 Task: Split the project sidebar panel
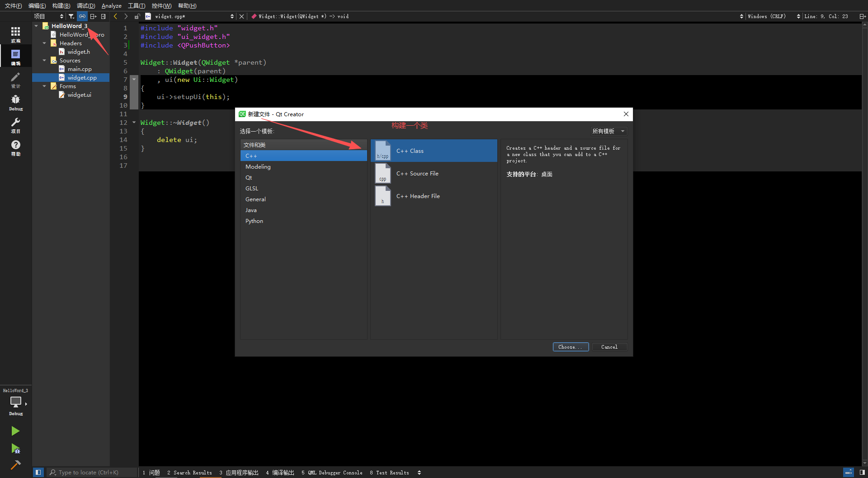click(x=93, y=16)
